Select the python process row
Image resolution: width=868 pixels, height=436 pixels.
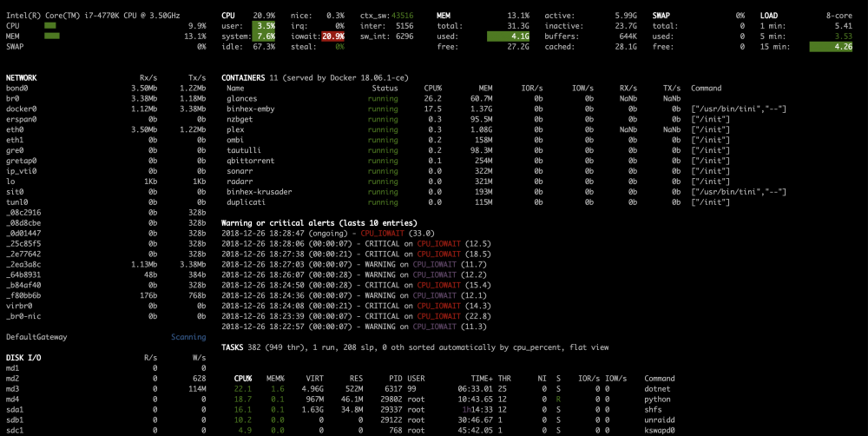point(452,400)
